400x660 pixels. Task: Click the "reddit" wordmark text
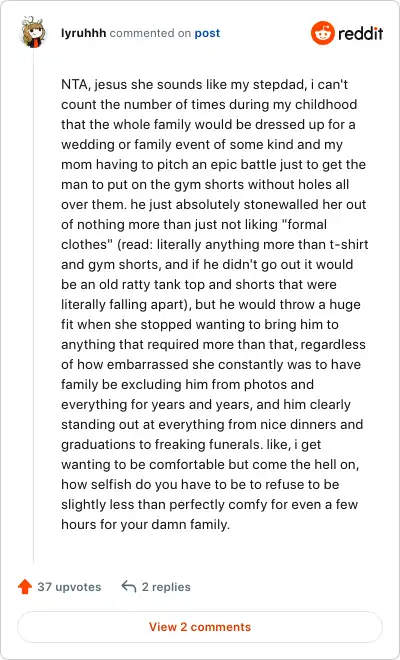tap(360, 33)
